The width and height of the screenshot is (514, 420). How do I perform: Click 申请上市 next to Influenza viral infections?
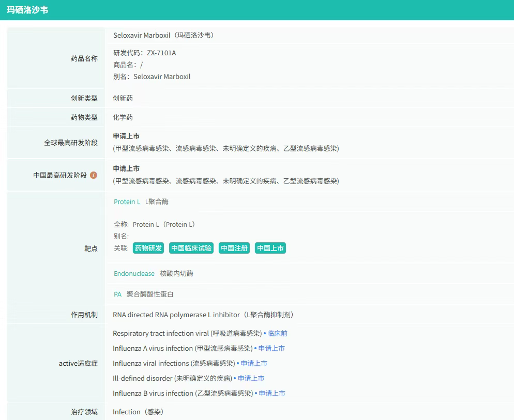click(x=254, y=364)
